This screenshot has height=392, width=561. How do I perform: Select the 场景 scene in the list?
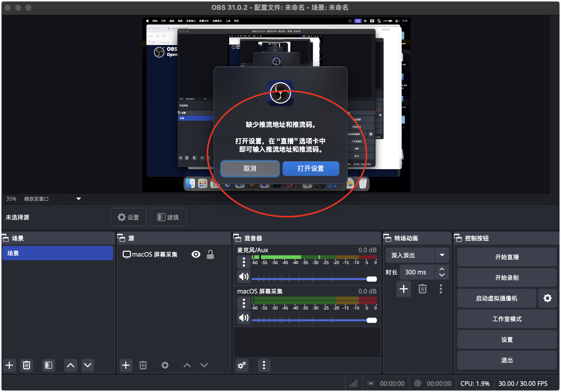[x=58, y=253]
